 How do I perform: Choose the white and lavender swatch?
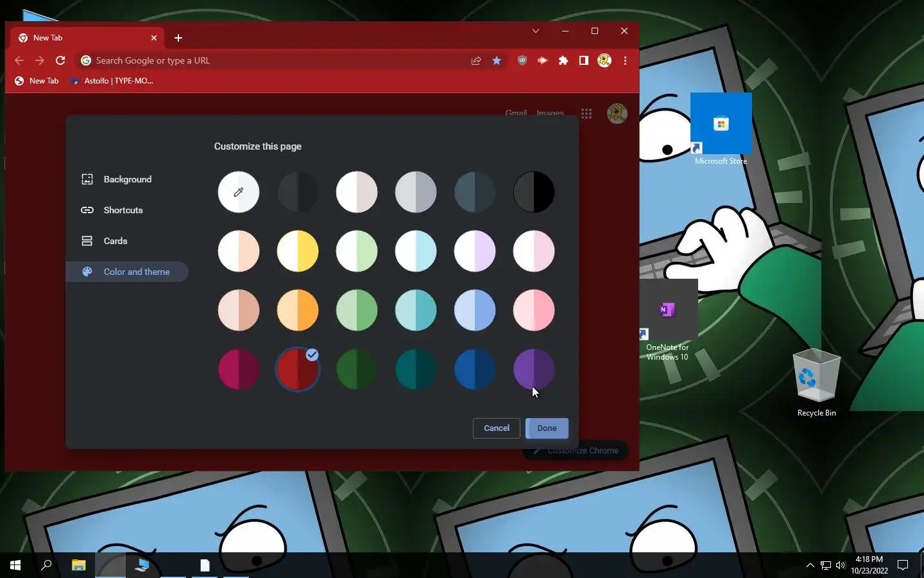475,251
